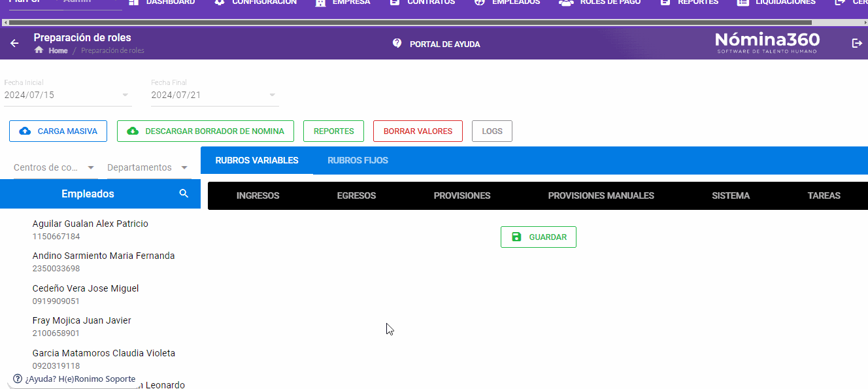Select employee Cedeño Vera Jose Miguel
Screen dimensions: 868x389
[86, 288]
